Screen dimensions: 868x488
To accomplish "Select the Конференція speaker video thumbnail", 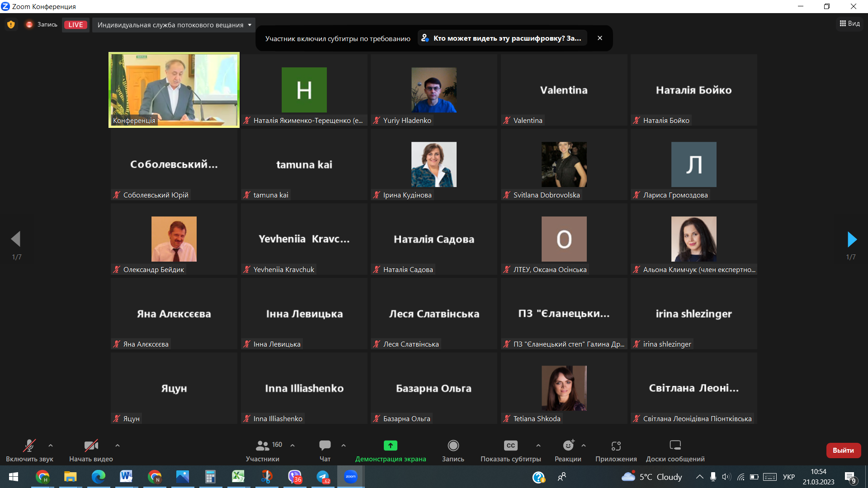I will 174,90.
